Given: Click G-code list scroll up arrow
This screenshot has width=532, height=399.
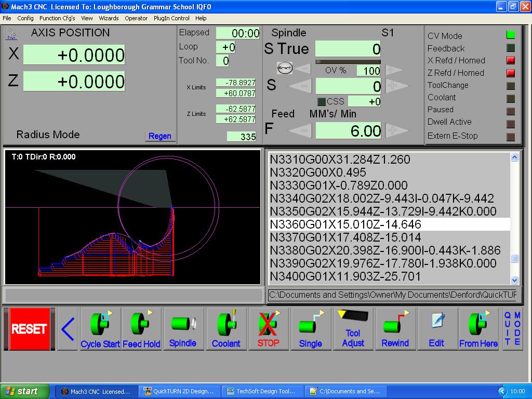Looking at the screenshot, I should (515, 157).
